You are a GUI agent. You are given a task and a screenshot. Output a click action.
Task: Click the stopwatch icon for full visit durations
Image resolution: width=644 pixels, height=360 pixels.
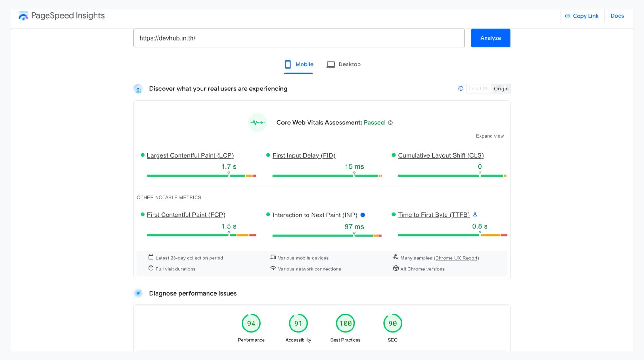(x=151, y=268)
